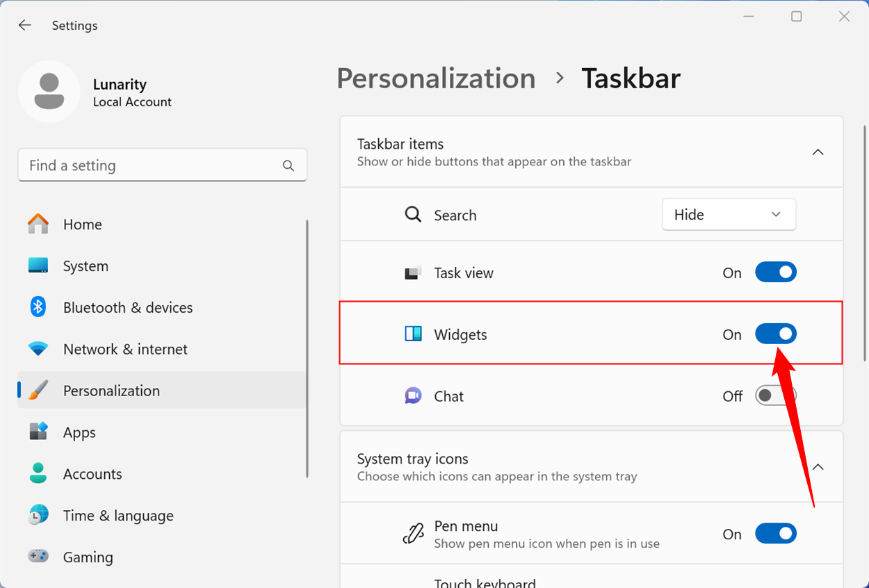The image size is (869, 588).
Task: Select System in the sidebar
Action: coord(86,266)
